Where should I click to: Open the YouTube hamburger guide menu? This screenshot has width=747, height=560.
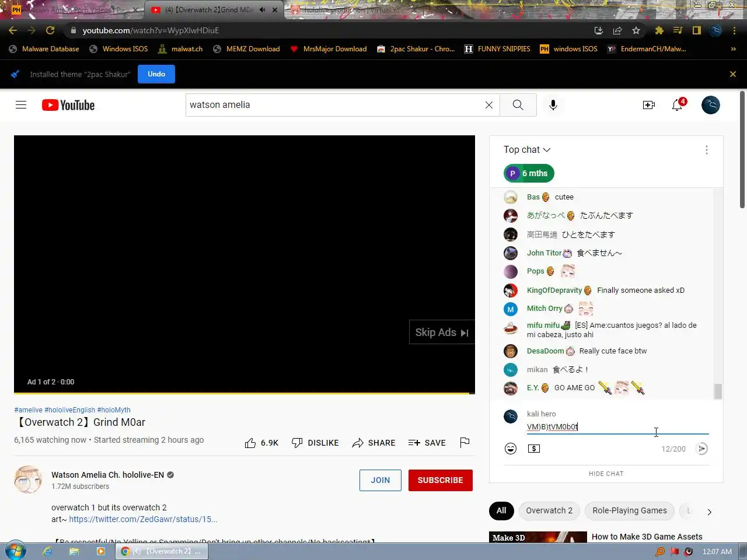(x=21, y=105)
